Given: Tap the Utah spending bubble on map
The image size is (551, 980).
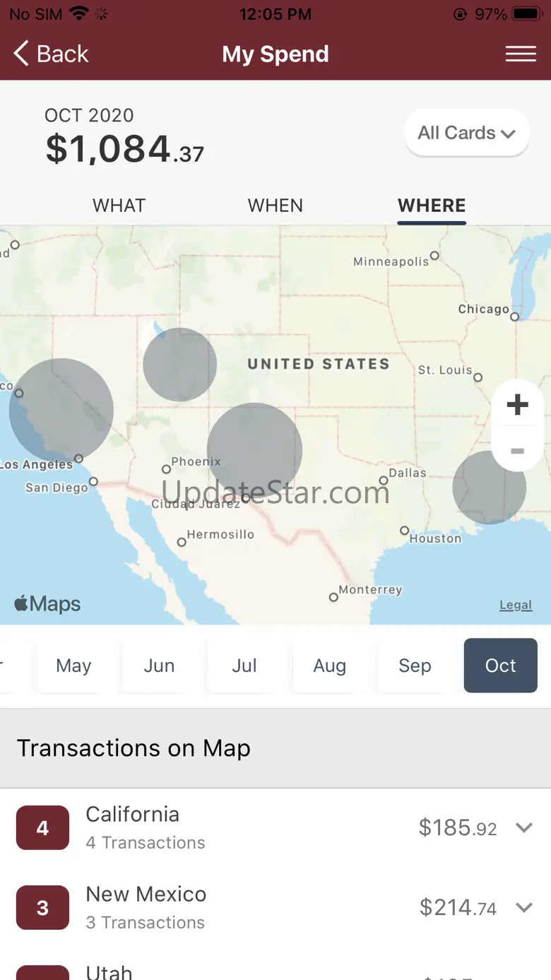Looking at the screenshot, I should pos(180,365).
